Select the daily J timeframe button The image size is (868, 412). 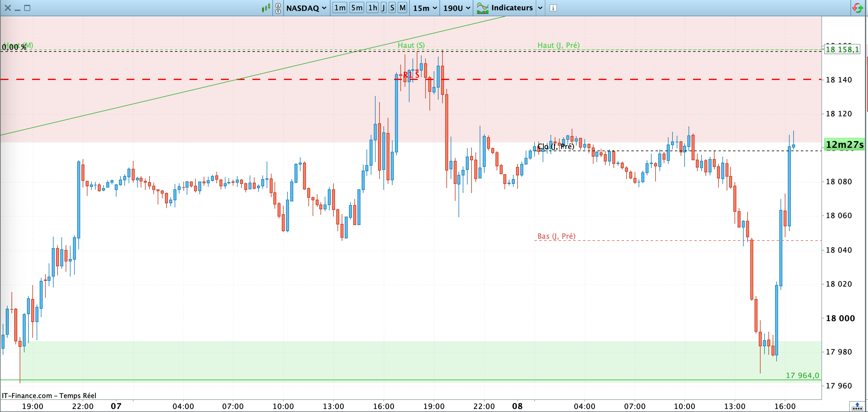coord(383,8)
